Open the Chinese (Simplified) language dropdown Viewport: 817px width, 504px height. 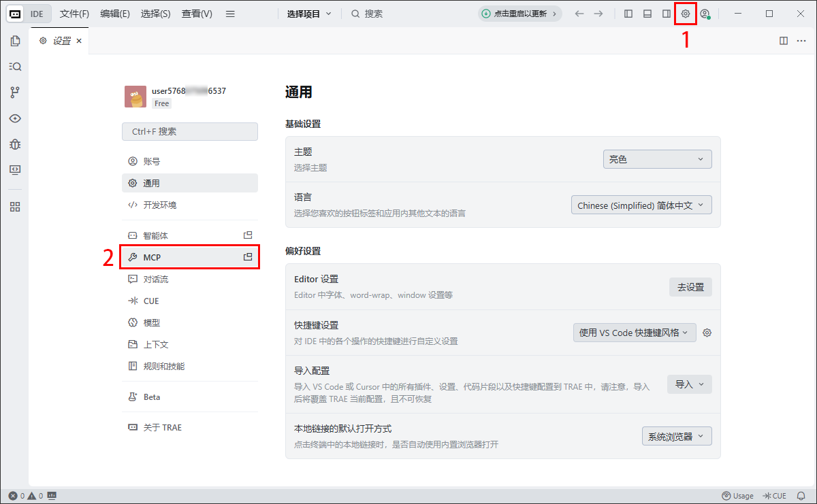click(641, 205)
